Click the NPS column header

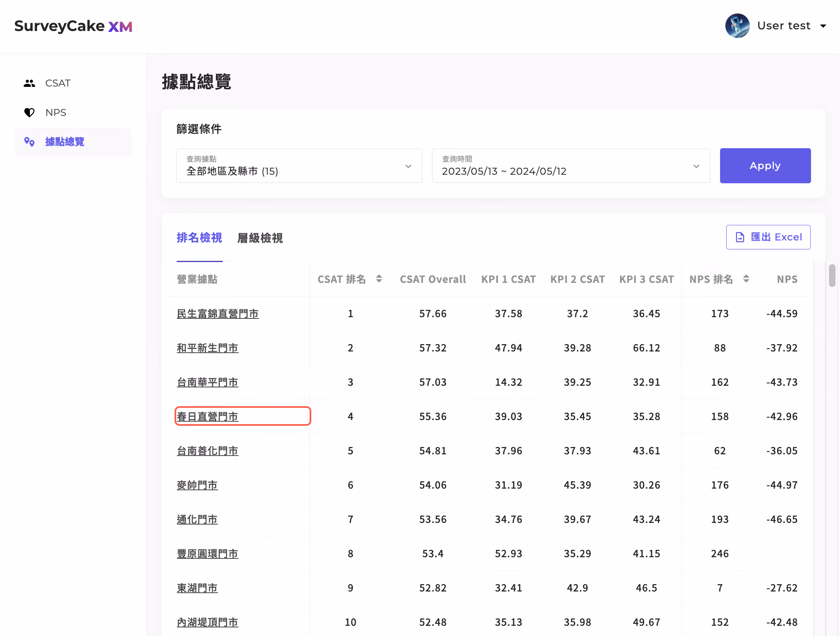(787, 279)
